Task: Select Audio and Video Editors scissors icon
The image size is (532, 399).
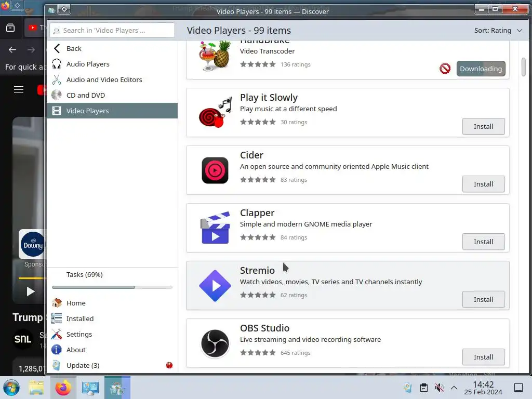Action: (x=57, y=79)
